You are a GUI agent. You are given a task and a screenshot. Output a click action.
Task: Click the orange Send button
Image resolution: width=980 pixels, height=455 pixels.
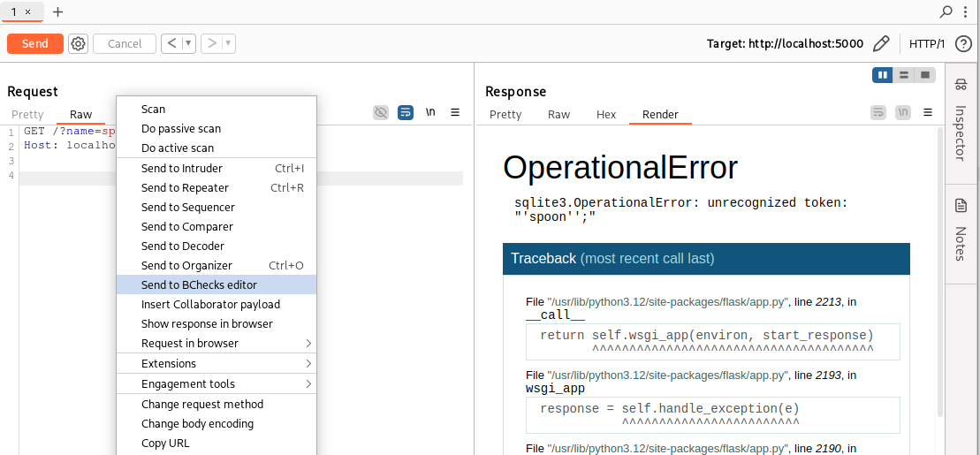click(35, 43)
